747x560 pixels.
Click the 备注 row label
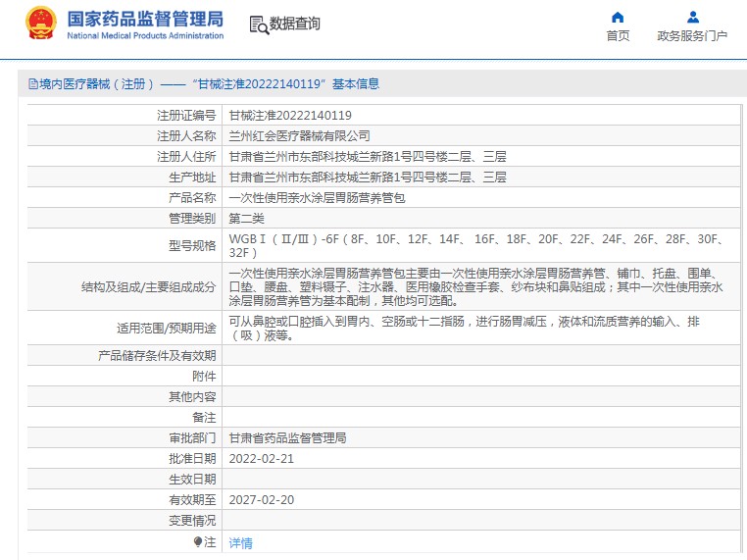click(204, 418)
